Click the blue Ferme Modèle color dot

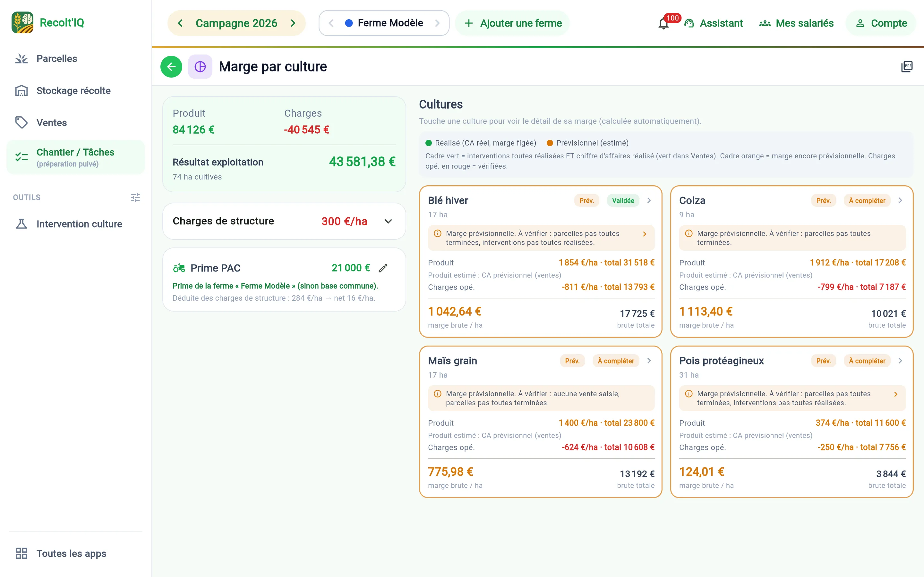click(349, 23)
